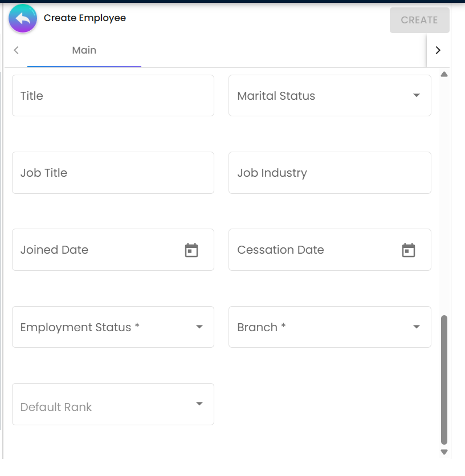Open the Marital Status dropdown

pos(329,95)
